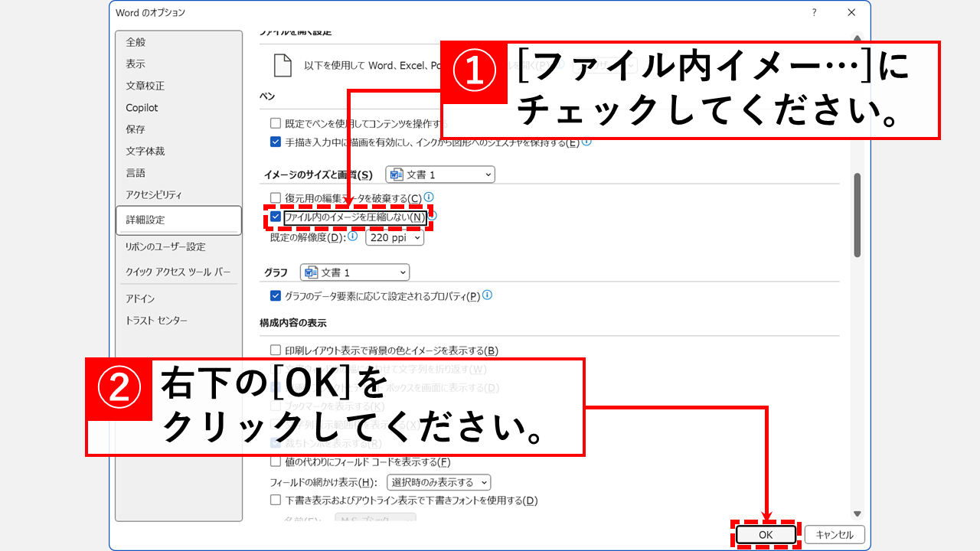Click info icon after グラフのデータ要素 option

pyautogui.click(x=487, y=295)
